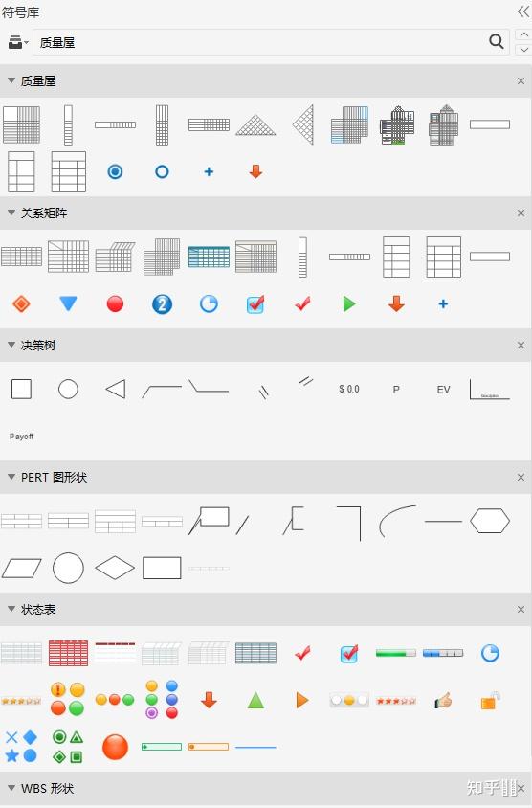Collapse the 决策树 section triangle
The image size is (532, 808).
click(11, 345)
